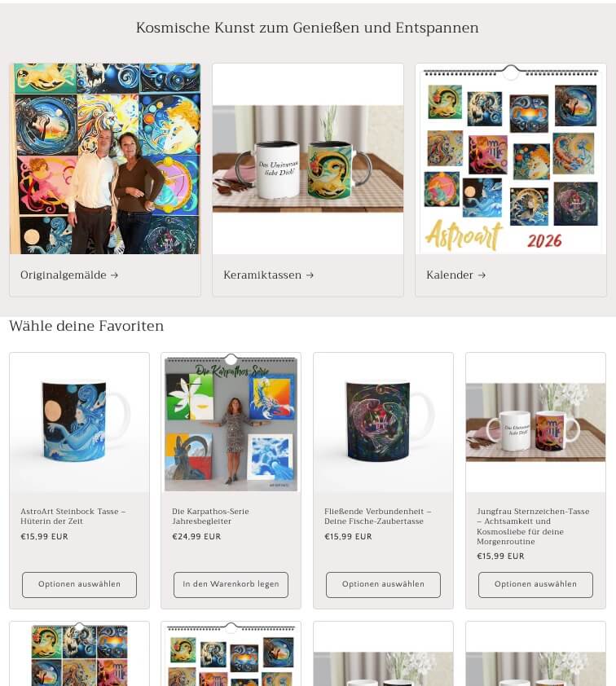Open 'Fließende Verbundenheit' Fische product title
This screenshot has height=686, width=616.
377,517
